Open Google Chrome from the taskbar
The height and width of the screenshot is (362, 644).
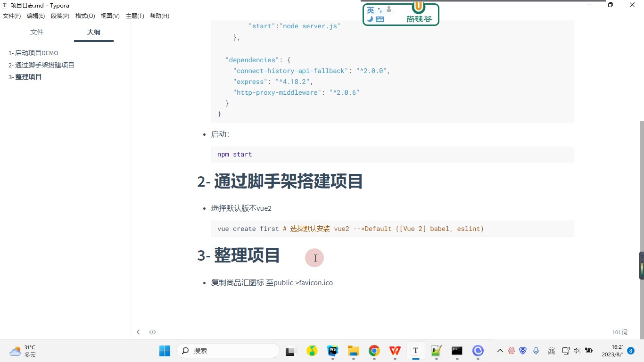point(374,351)
